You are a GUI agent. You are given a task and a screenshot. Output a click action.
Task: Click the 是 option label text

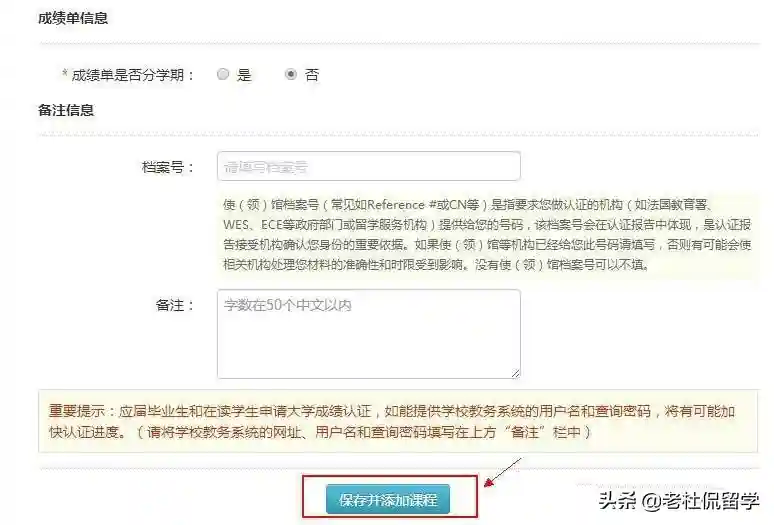coord(244,75)
